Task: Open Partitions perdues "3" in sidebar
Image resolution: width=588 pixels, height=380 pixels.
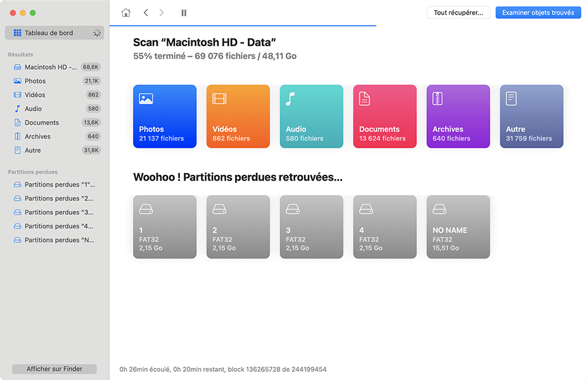Action: tap(54, 213)
